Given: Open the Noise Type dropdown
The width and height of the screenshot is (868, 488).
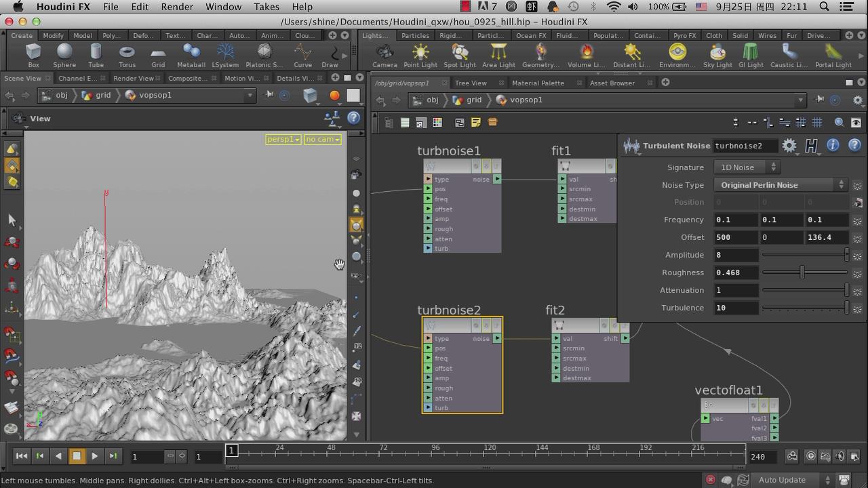Looking at the screenshot, I should click(781, 184).
